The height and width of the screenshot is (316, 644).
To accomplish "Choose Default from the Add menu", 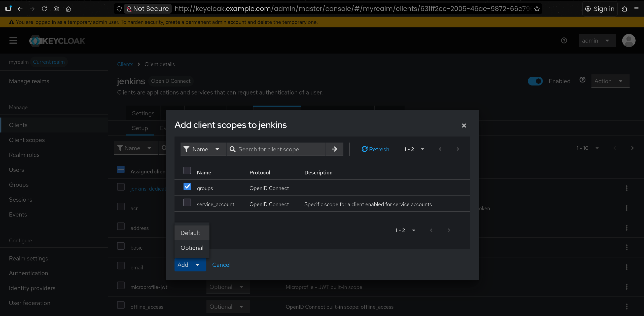I will pos(190,233).
